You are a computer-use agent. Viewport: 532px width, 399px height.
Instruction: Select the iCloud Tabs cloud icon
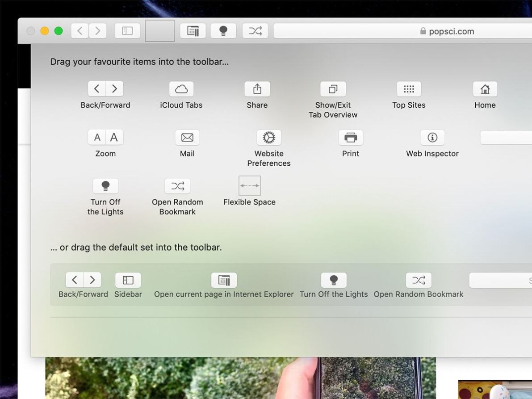pos(181,88)
